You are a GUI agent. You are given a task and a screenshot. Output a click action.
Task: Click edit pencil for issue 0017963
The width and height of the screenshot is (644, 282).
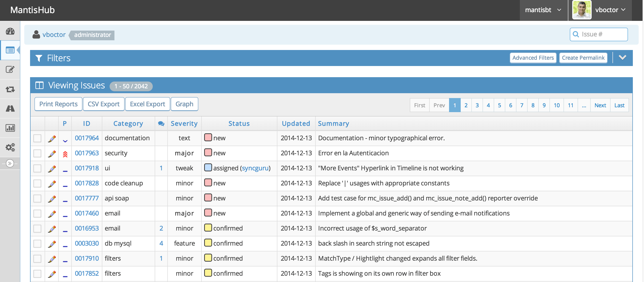click(52, 153)
